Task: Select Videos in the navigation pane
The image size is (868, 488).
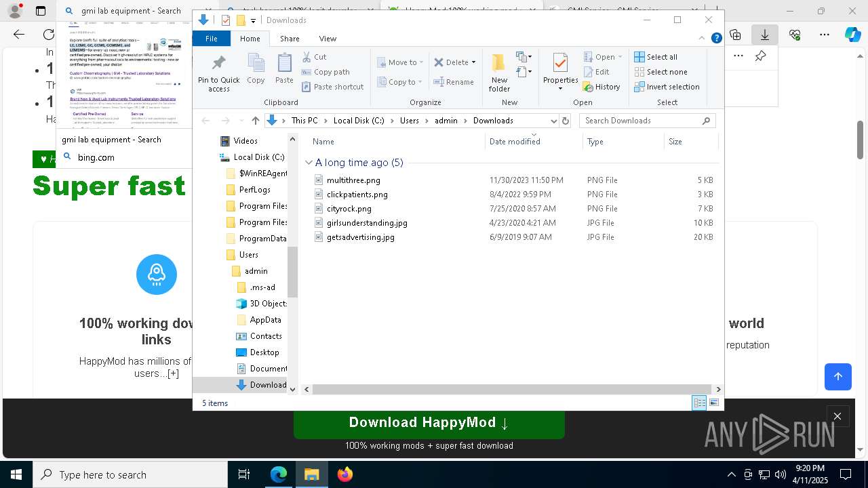Action: point(245,141)
